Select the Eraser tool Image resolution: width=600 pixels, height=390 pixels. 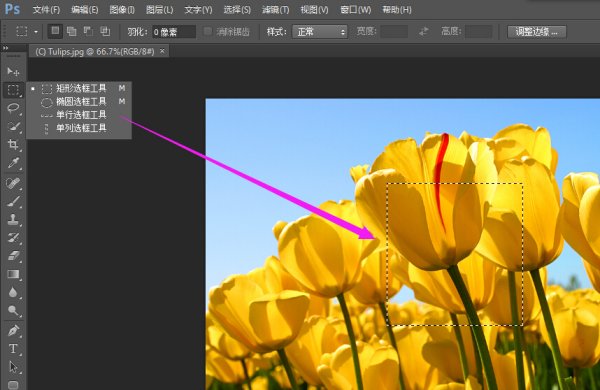pos(13,256)
